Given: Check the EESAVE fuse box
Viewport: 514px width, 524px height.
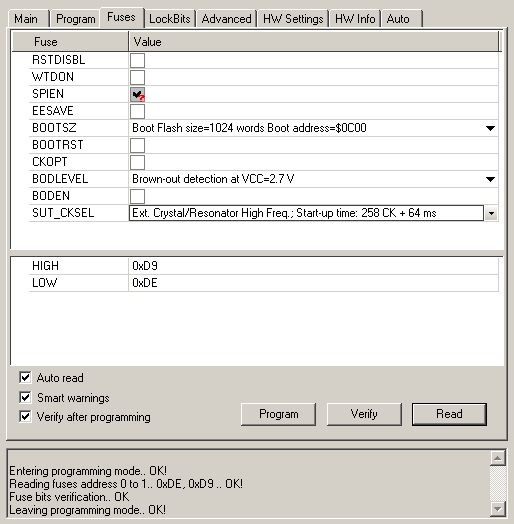Looking at the screenshot, I should tap(137, 111).
